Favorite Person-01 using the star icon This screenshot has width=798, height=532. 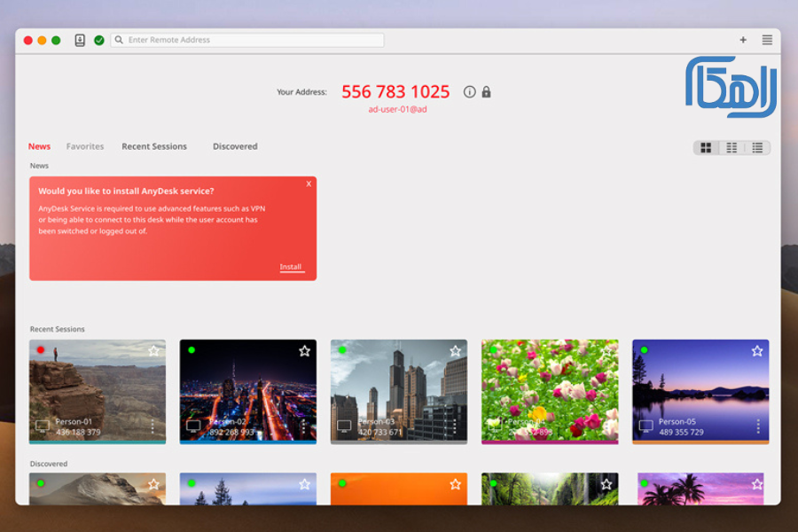tap(153, 351)
